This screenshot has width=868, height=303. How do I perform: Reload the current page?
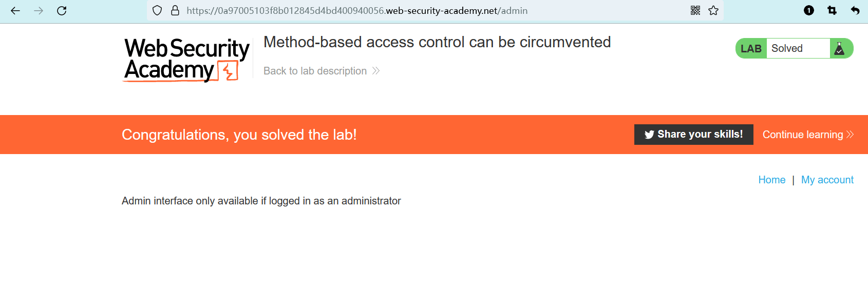(x=62, y=11)
